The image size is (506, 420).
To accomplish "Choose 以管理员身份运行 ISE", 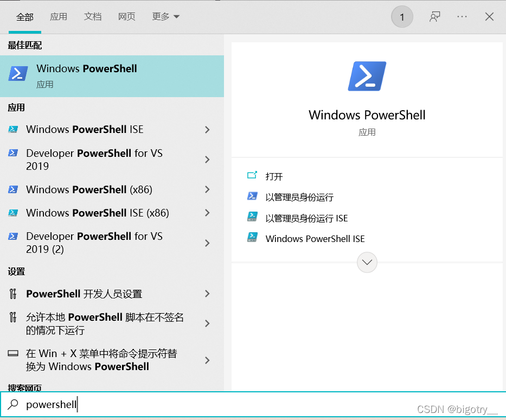I will tap(306, 218).
